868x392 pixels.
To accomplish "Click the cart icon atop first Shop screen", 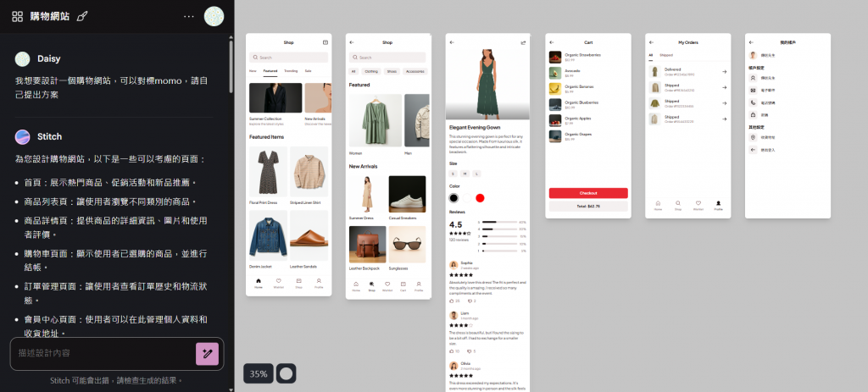I will coord(325,42).
